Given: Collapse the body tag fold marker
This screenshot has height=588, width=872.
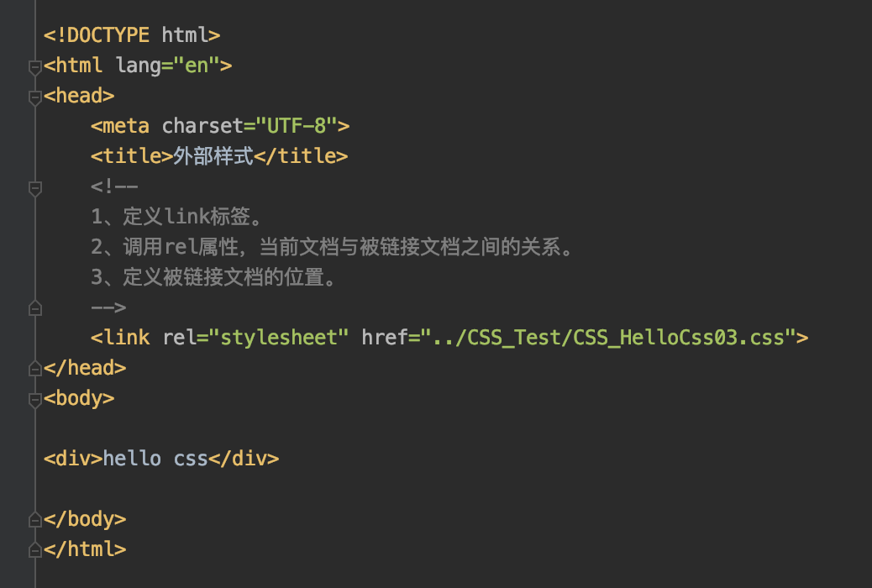Looking at the screenshot, I should 35,399.
